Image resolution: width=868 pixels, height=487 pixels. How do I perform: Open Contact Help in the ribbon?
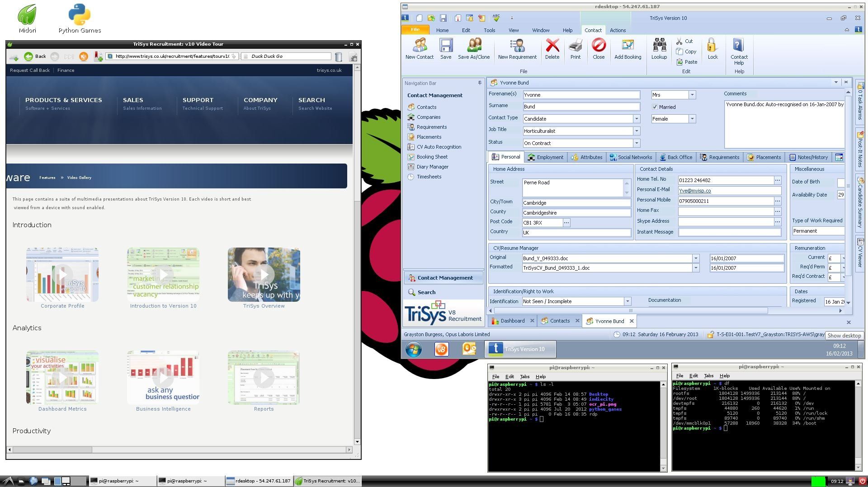tap(739, 52)
